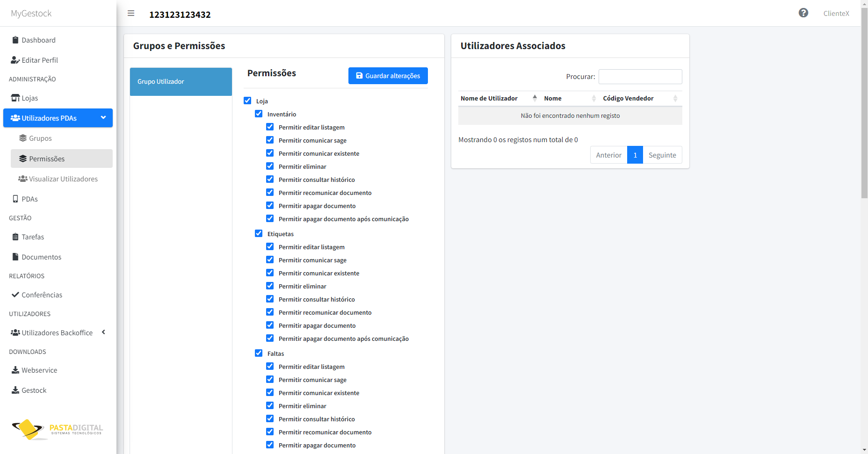Image resolution: width=868 pixels, height=454 pixels.
Task: Click the Webservice download icon
Action: tap(15, 370)
